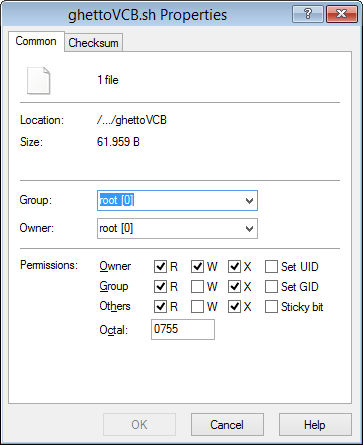
Task: Close the Properties dialog with X
Action: (342, 14)
